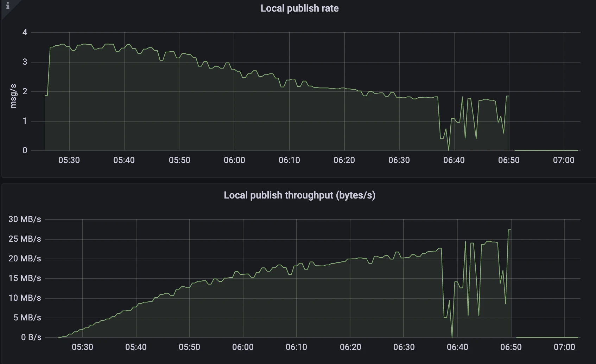Select the 0 B/s y-axis tick label
The height and width of the screenshot is (364, 596).
tap(31, 337)
